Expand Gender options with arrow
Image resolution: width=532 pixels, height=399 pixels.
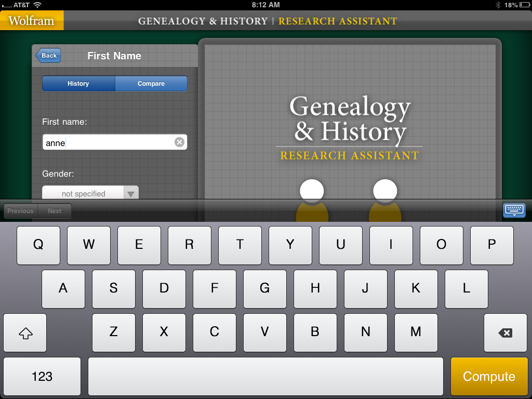pos(131,194)
